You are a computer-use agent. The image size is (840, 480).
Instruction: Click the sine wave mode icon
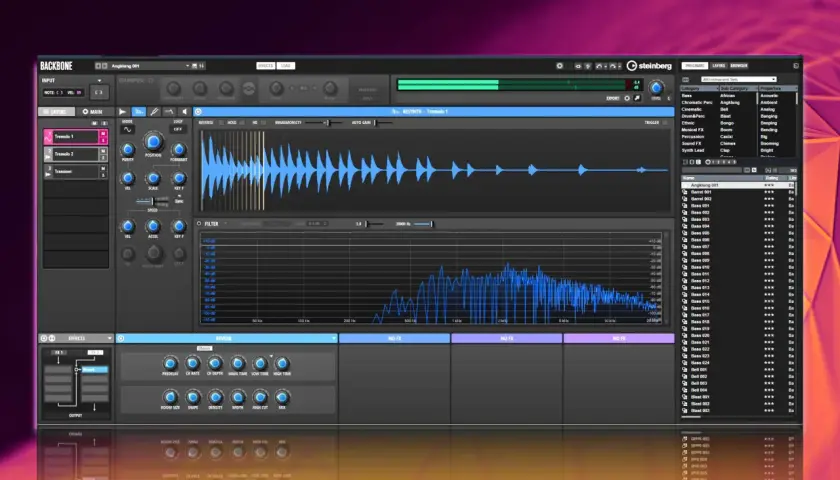(x=128, y=130)
